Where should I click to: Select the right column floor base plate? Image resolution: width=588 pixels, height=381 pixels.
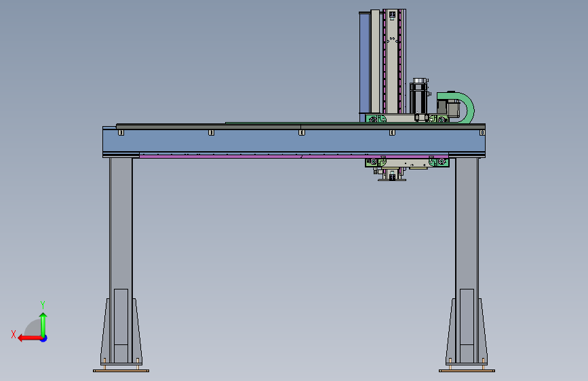pyautogui.click(x=467, y=371)
